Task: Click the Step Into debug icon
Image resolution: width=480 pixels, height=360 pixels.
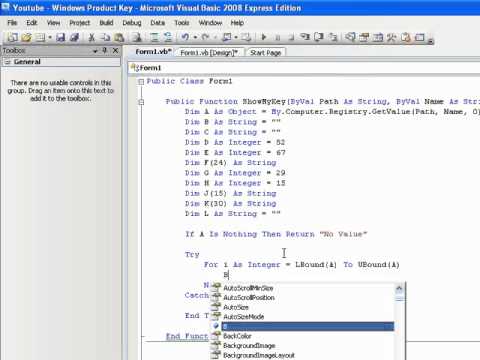Action: pos(305,37)
